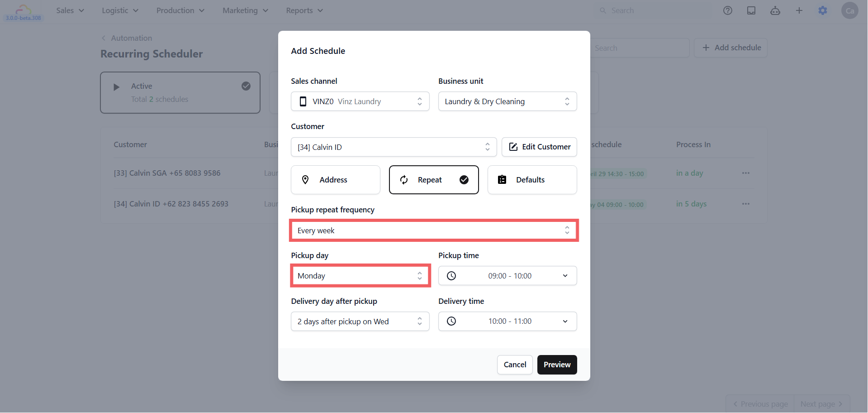Click the Automation breadcrumb link
Image resolution: width=868 pixels, height=413 pixels.
pos(132,38)
